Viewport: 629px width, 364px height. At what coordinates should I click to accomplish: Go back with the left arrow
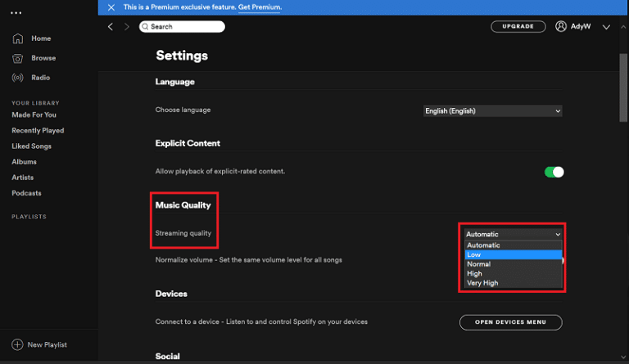click(111, 26)
